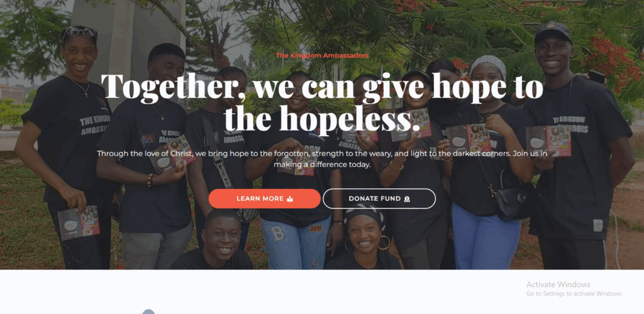Click the 'Through the love of Christ' paragraph

[x=322, y=159]
